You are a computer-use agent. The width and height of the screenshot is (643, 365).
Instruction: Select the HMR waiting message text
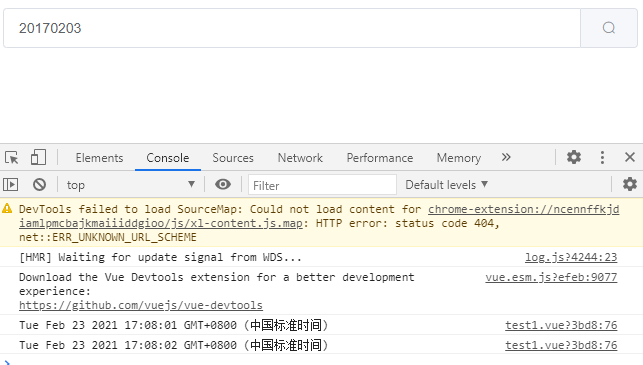(x=160, y=257)
